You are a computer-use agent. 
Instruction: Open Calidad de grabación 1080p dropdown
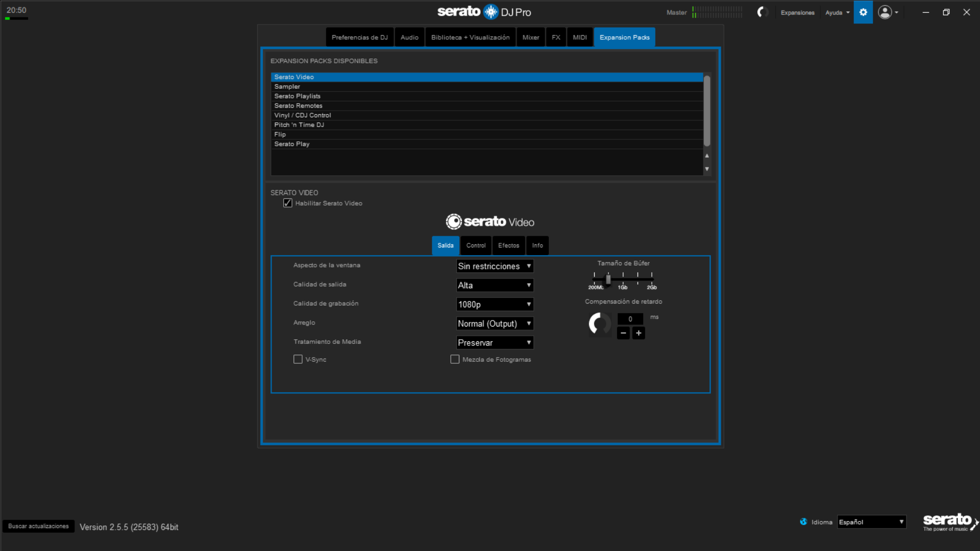(x=494, y=305)
